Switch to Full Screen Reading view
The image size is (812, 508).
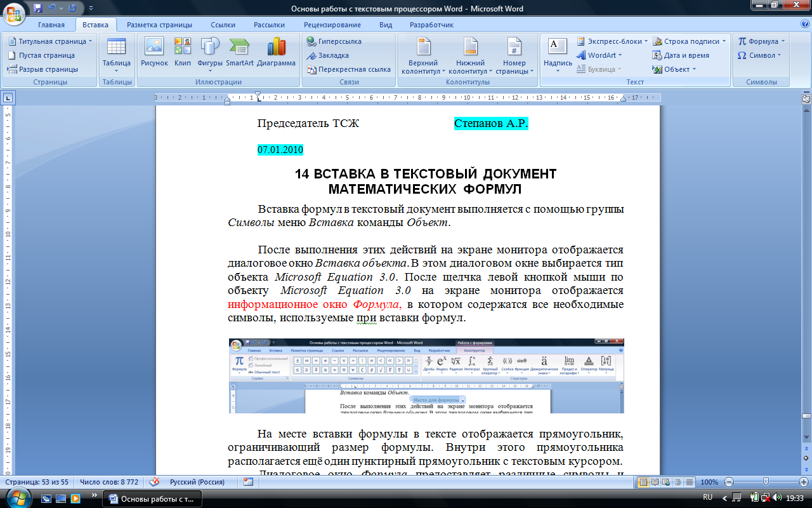point(655,482)
